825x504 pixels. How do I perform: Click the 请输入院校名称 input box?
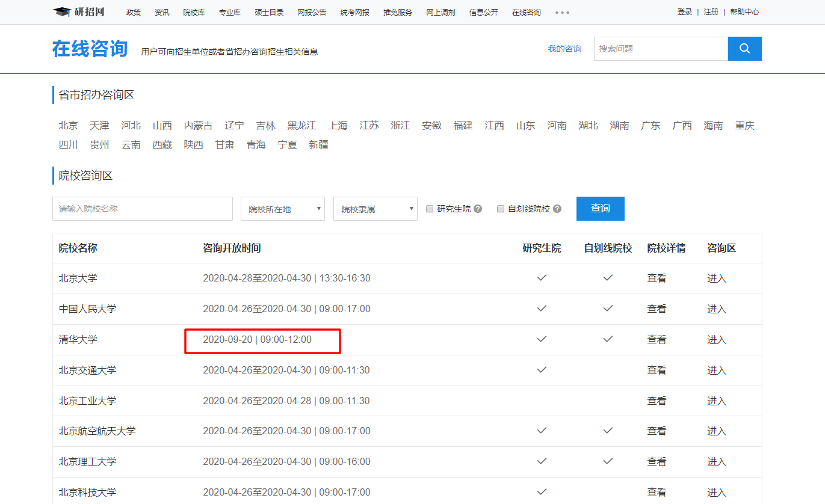point(143,209)
